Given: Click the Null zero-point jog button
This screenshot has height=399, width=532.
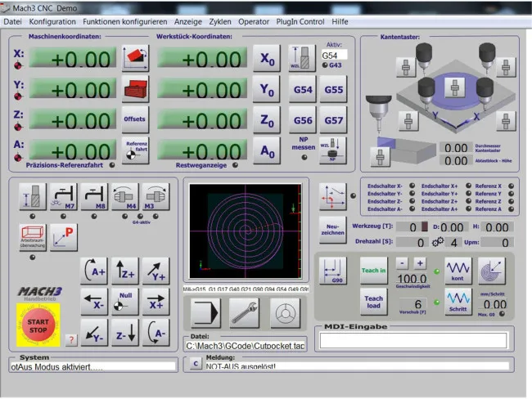Looking at the screenshot, I should [124, 302].
